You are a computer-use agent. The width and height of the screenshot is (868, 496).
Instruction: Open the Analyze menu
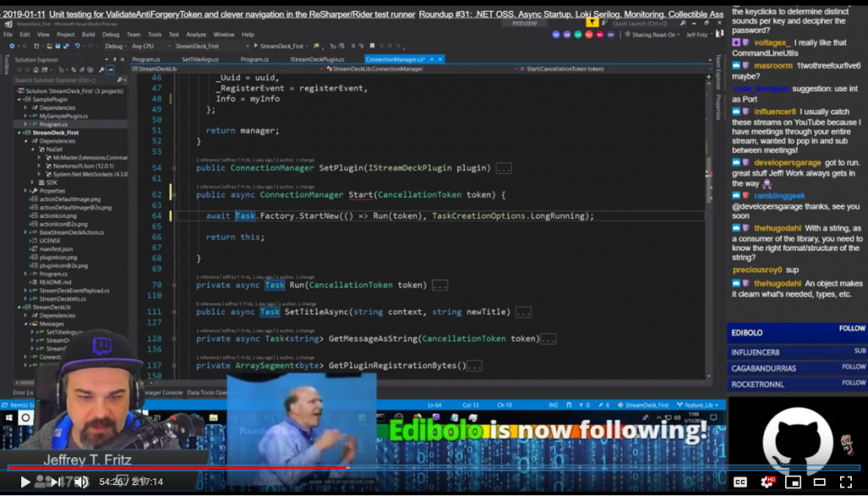(x=196, y=34)
